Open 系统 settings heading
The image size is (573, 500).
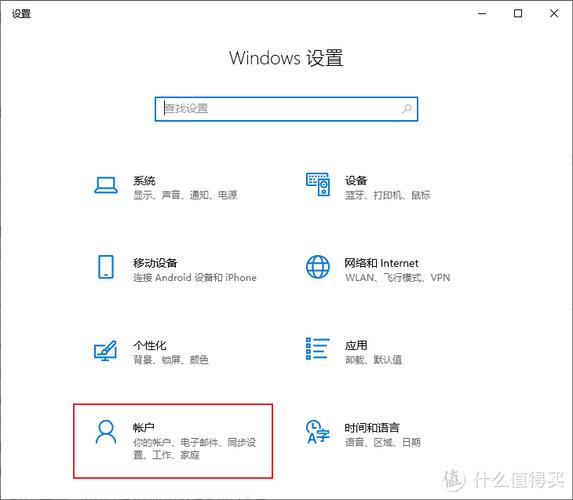[144, 181]
